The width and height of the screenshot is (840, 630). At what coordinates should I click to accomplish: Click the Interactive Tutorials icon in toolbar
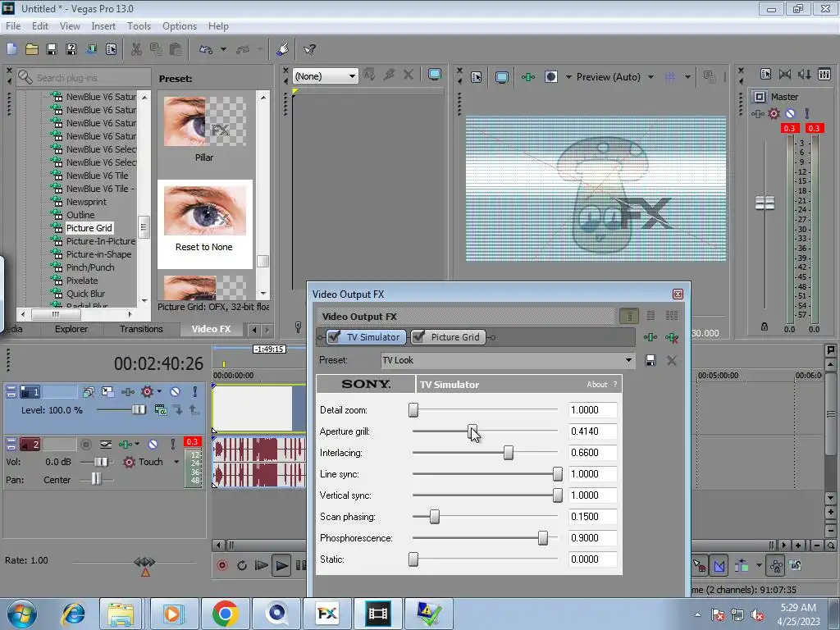coord(283,49)
